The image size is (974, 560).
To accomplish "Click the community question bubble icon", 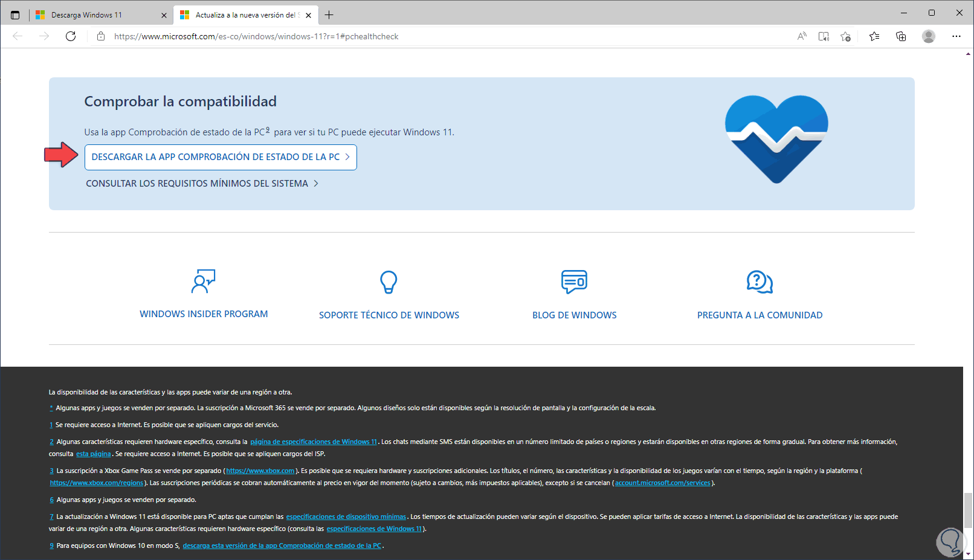I will coord(760,282).
